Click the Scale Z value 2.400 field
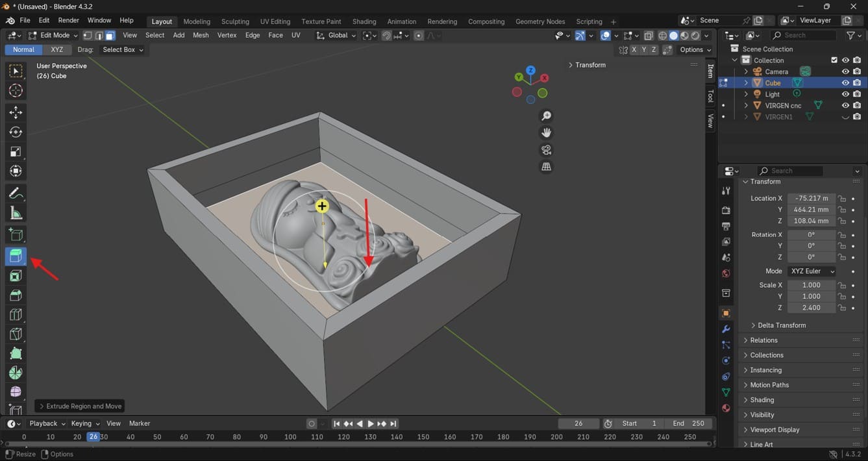The image size is (868, 461). pyautogui.click(x=811, y=308)
